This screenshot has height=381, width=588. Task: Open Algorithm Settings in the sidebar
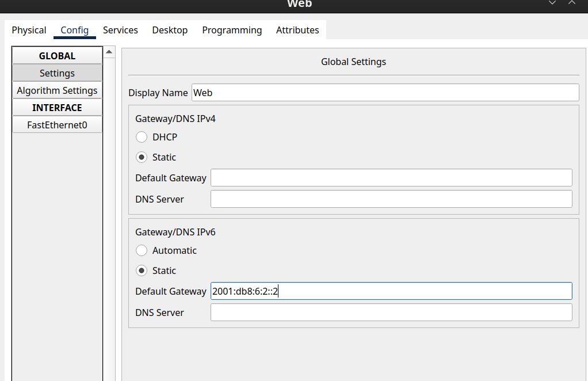(x=57, y=90)
